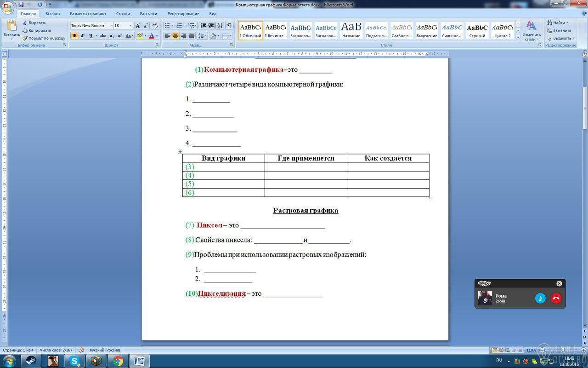
Task: Open Steam from the taskbar
Action: click(x=31, y=361)
